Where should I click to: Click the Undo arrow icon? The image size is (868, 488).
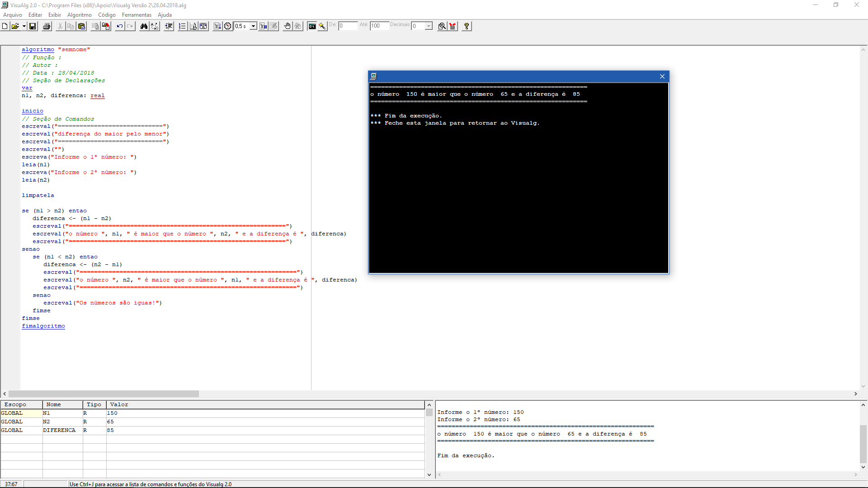click(x=119, y=26)
